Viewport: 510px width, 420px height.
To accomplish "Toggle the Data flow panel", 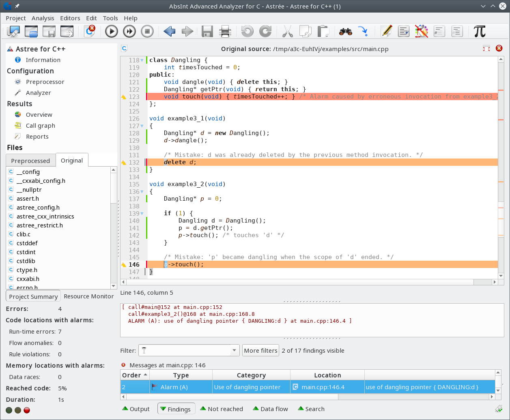I will (270, 409).
